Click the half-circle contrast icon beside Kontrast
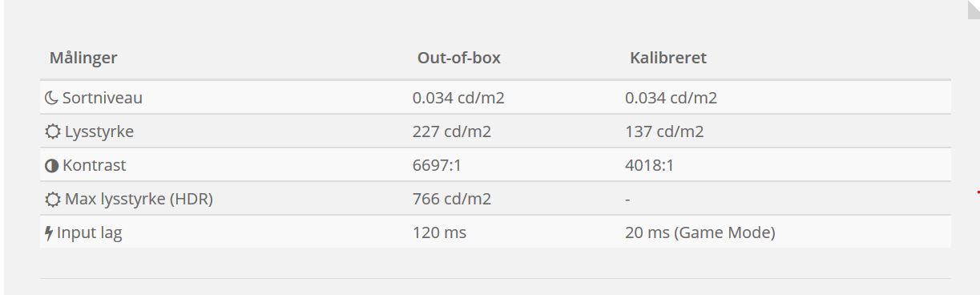The width and height of the screenshot is (980, 295). 52,166
